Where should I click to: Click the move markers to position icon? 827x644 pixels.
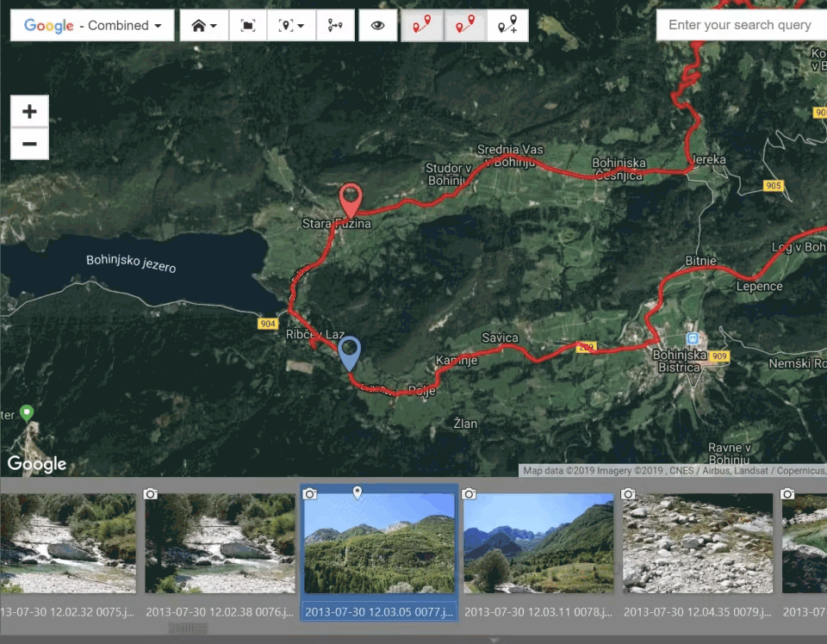click(335, 25)
